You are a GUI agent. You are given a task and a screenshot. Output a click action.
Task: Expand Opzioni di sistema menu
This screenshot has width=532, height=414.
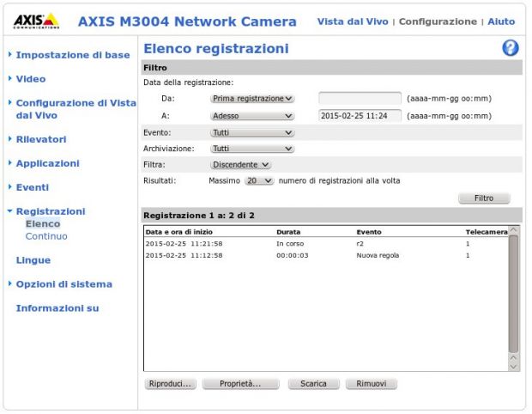pos(63,284)
